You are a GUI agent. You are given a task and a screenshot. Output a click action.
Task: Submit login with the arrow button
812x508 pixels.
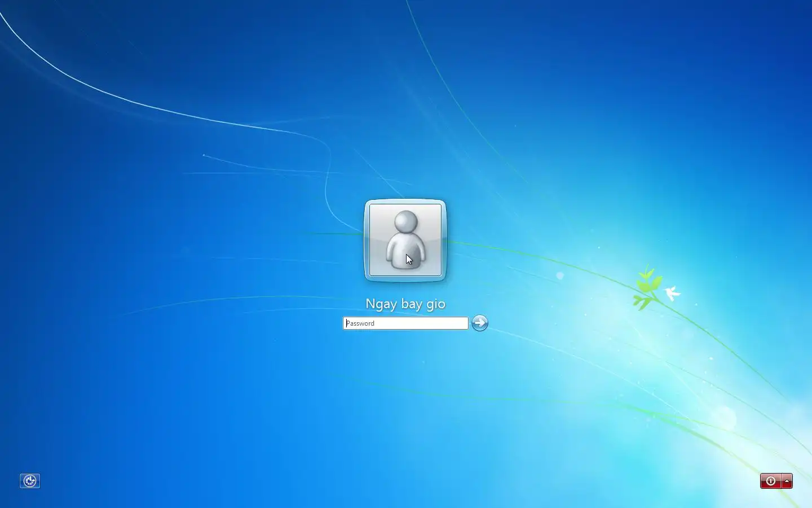480,323
